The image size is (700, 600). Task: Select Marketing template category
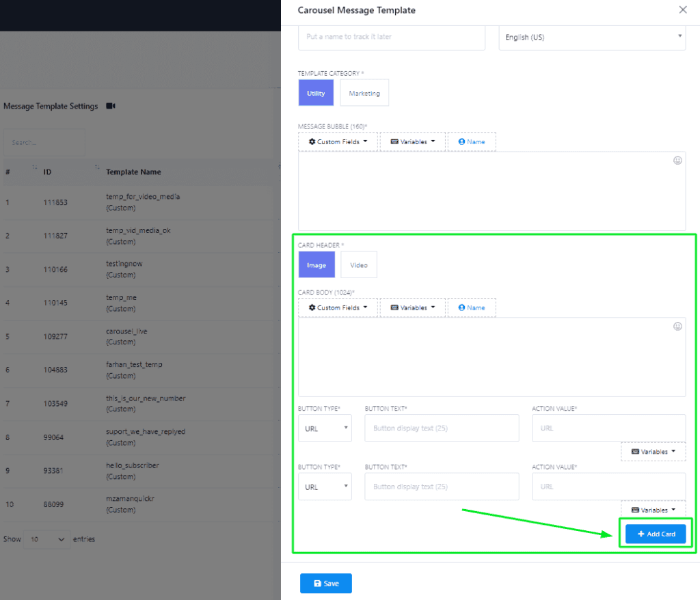coord(364,93)
